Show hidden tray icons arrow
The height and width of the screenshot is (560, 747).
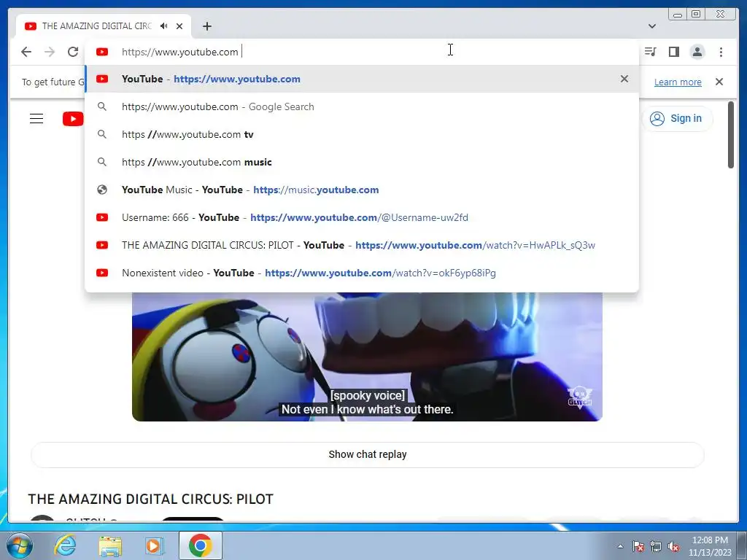click(620, 546)
